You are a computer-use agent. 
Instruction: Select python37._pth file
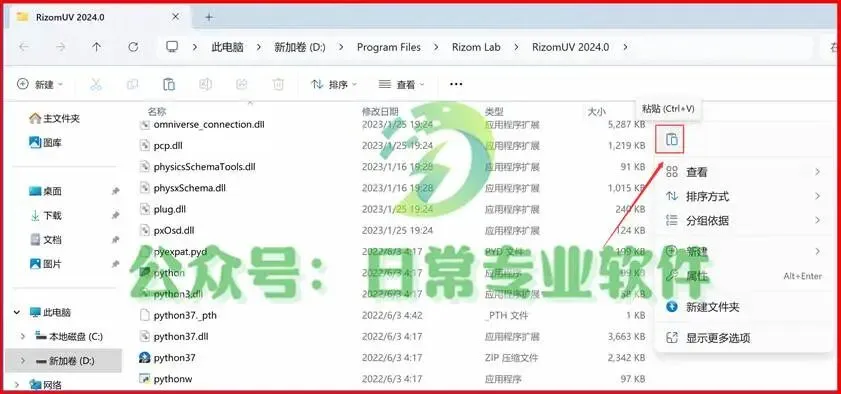pos(185,315)
